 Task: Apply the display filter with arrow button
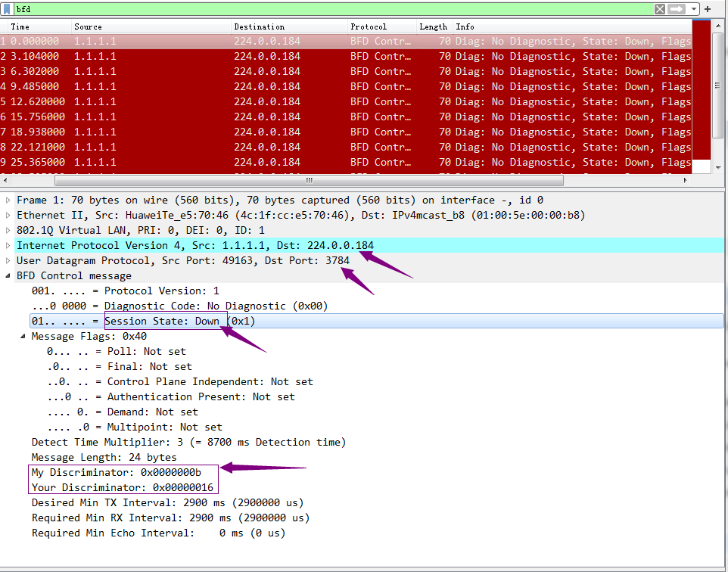(676, 9)
